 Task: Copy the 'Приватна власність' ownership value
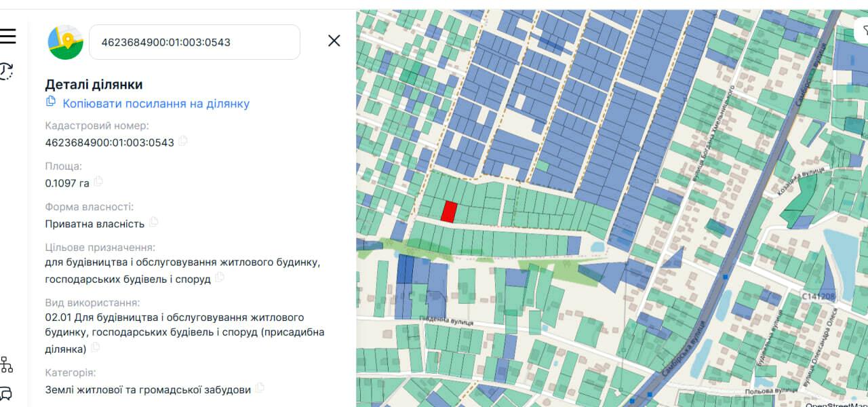[154, 222]
